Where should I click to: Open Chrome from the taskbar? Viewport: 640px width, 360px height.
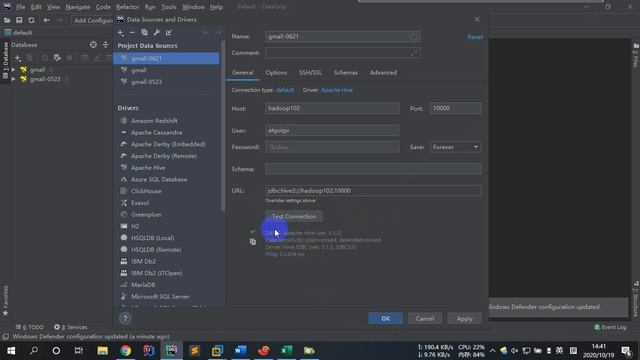(x=126, y=351)
